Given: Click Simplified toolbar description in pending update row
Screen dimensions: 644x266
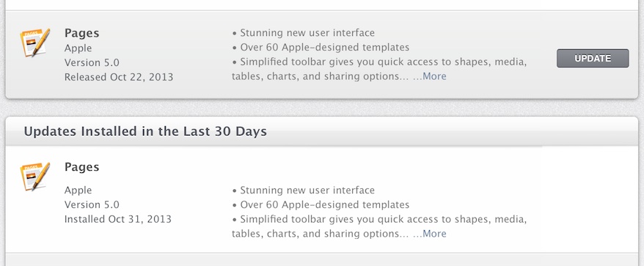Looking at the screenshot, I should (x=379, y=70).
